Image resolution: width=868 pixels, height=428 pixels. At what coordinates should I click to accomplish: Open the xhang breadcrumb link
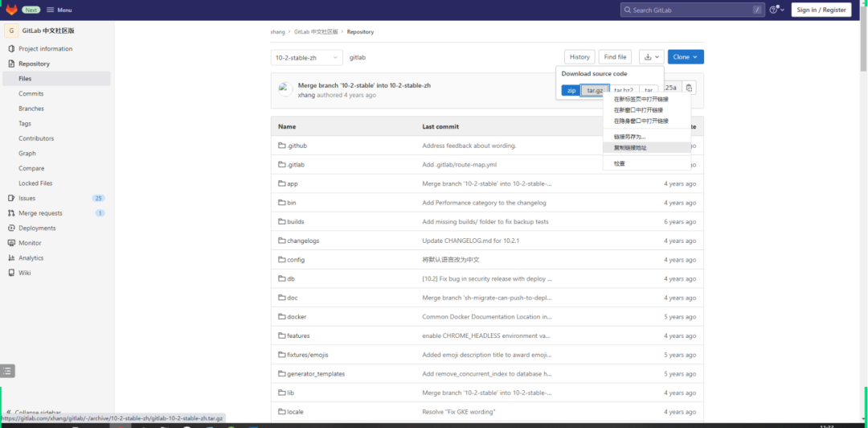coord(277,32)
